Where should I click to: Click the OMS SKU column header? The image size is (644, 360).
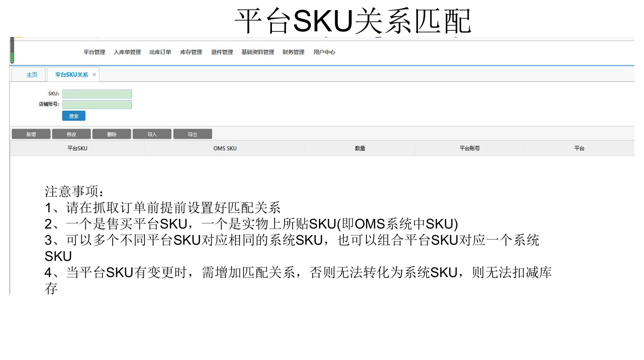click(225, 148)
